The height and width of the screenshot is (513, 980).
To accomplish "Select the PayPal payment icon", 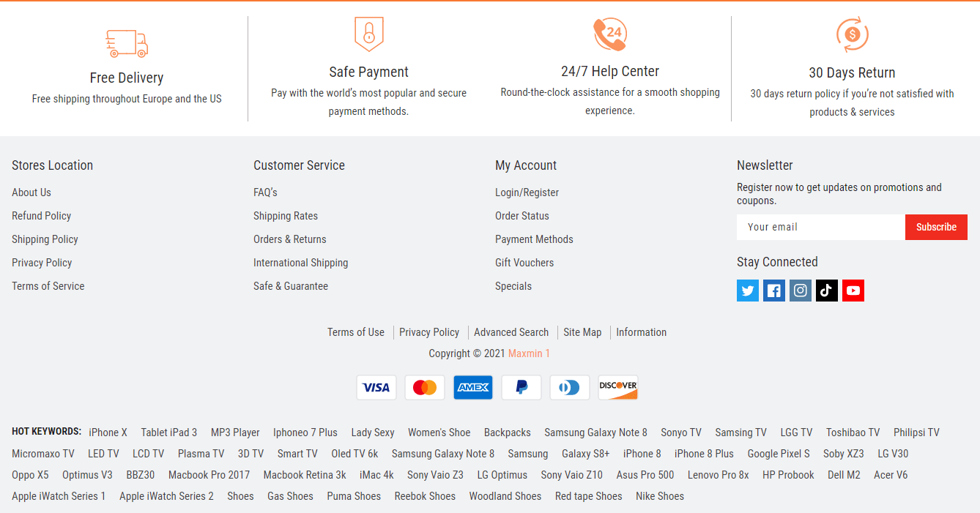I will coord(521,387).
